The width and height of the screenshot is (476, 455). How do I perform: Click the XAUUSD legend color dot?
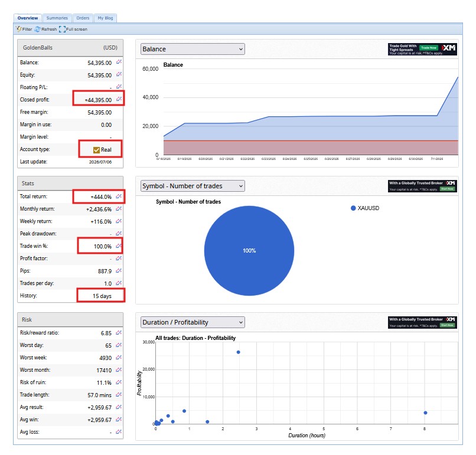point(353,208)
